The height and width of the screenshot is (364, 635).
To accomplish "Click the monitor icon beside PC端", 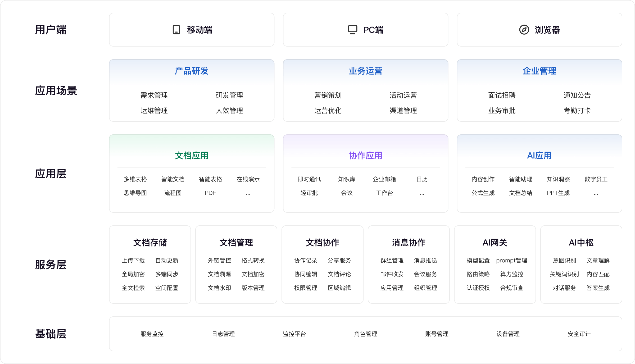I will click(352, 30).
